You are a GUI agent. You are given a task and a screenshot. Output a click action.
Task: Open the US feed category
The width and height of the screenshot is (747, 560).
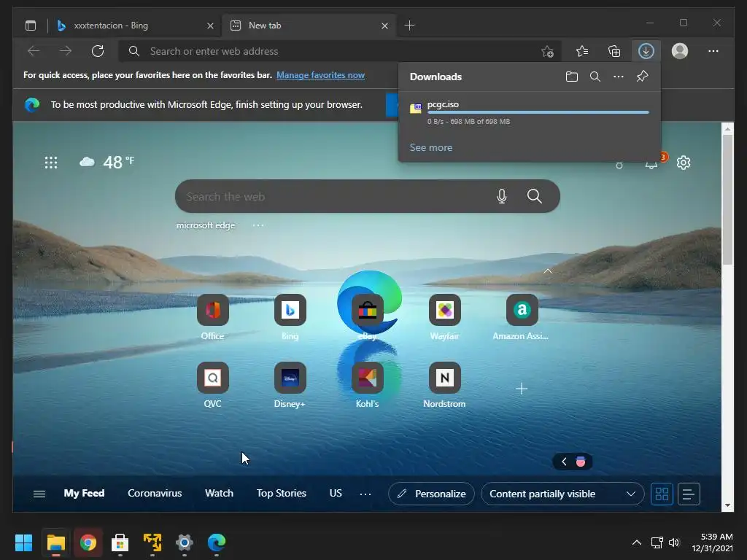(x=336, y=494)
